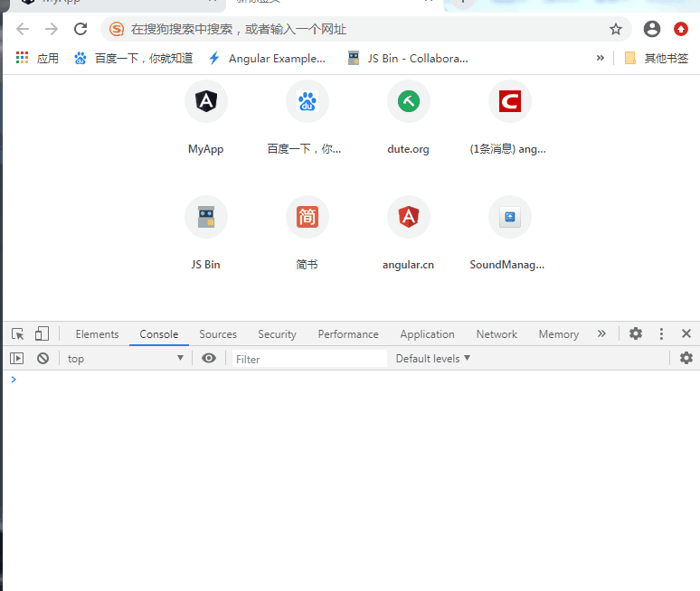700x591 pixels.
Task: Switch to the Sources tab
Action: tap(218, 334)
